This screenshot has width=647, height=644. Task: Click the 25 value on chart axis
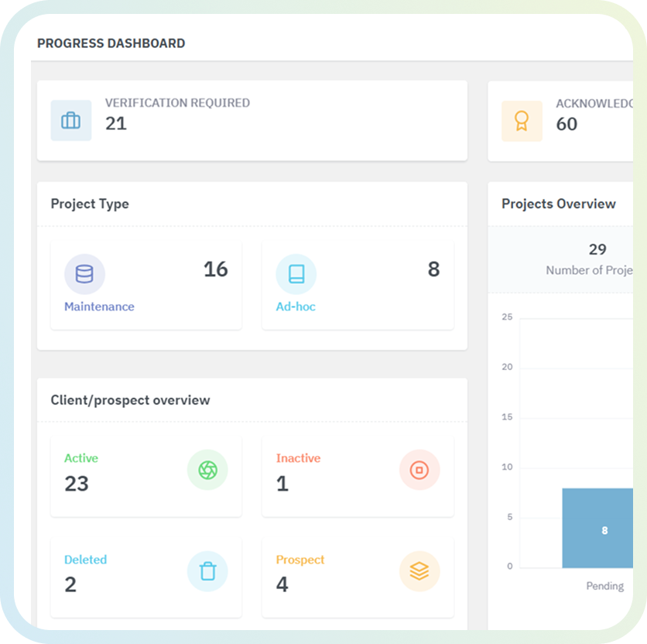[507, 317]
